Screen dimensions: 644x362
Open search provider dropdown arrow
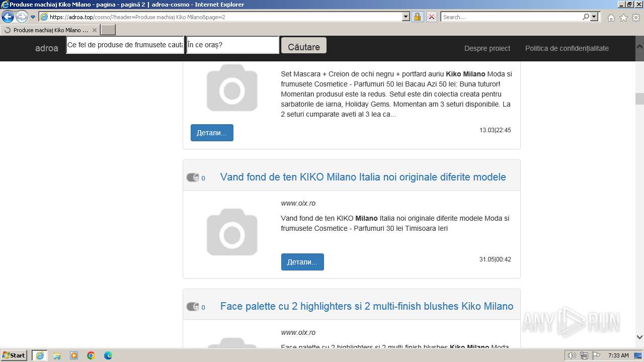(x=594, y=17)
